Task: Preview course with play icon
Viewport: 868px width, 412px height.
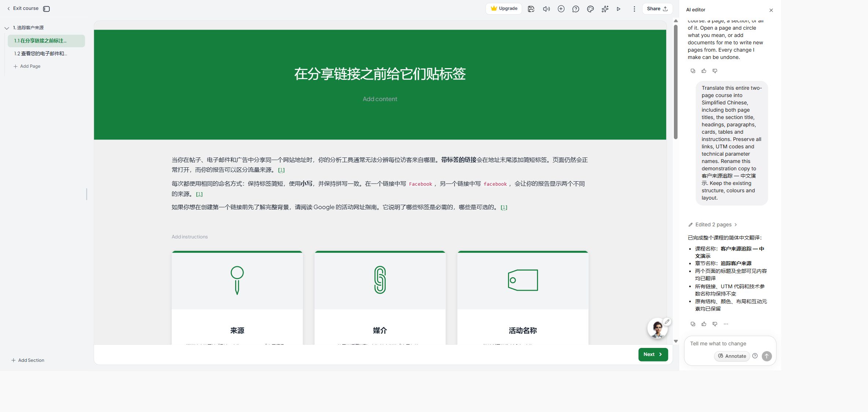Action: point(619,9)
